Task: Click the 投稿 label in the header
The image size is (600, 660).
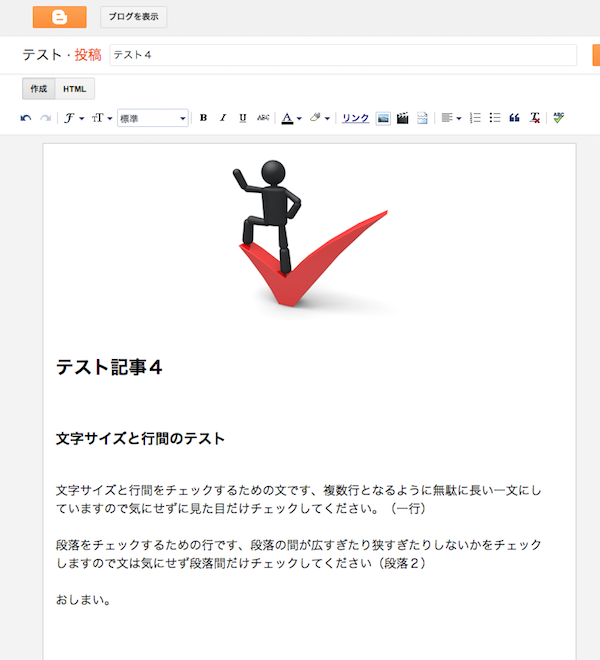Action: click(88, 55)
